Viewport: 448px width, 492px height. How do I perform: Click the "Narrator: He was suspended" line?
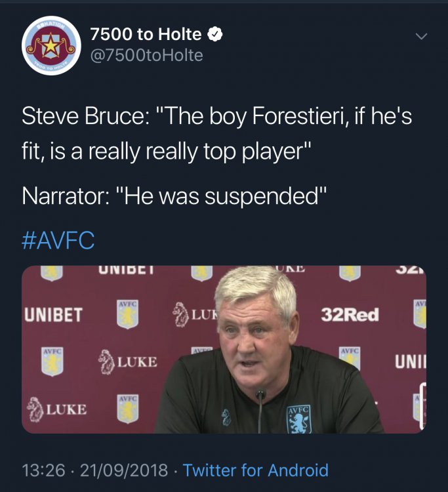point(174,196)
